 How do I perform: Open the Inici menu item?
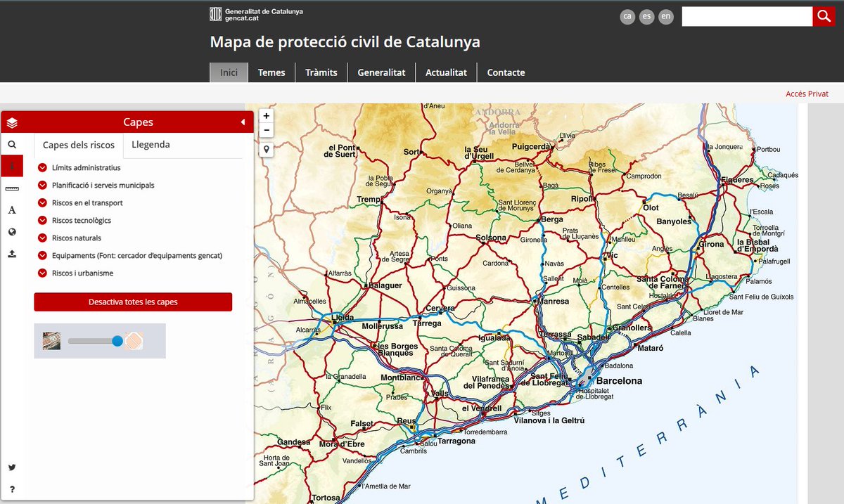229,72
